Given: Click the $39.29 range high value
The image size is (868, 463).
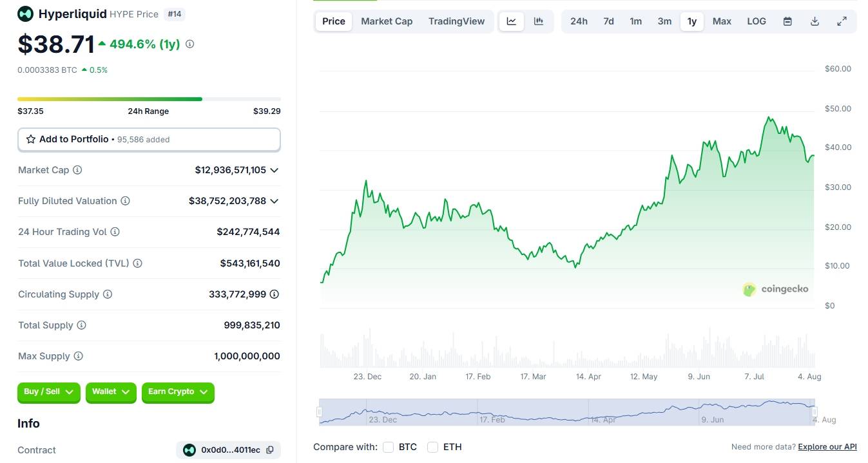Looking at the screenshot, I should pyautogui.click(x=267, y=111).
